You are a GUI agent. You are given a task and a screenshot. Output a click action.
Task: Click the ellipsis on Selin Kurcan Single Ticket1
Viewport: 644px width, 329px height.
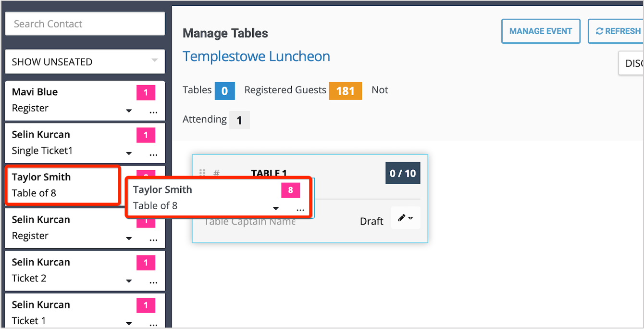[x=153, y=154]
